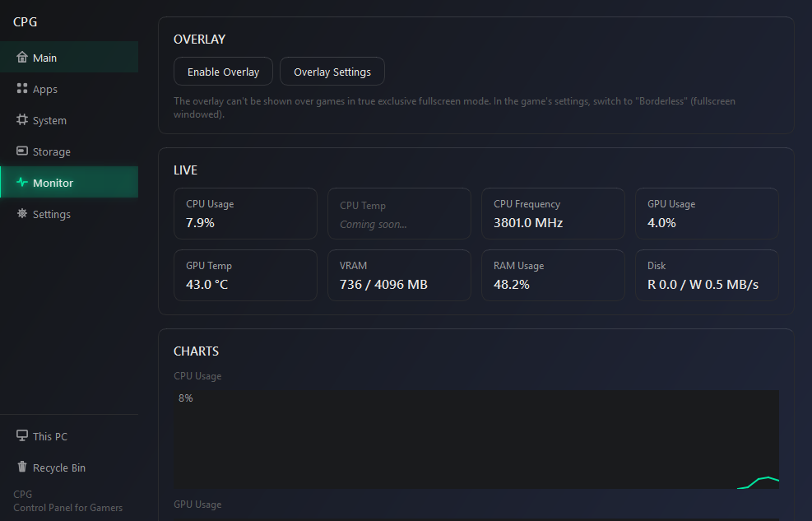The width and height of the screenshot is (812, 521).
Task: Click the GPU Temp 43.0 °C value
Action: coord(206,284)
